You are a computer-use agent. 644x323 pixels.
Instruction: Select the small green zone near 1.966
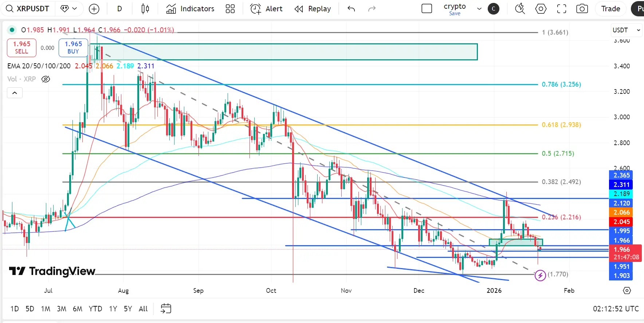(516, 242)
